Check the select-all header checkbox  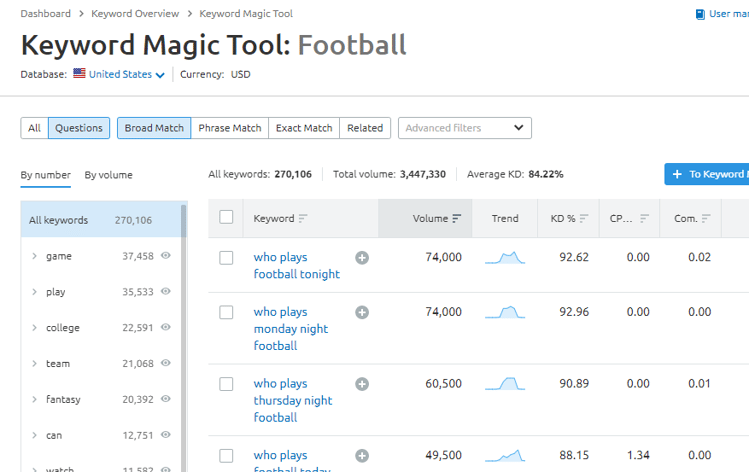click(x=226, y=217)
